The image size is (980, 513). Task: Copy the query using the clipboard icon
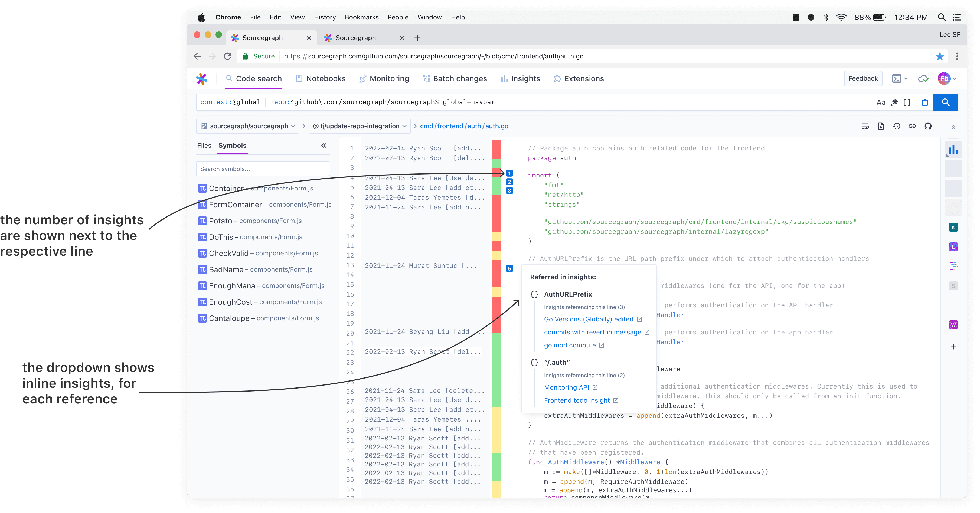click(925, 102)
